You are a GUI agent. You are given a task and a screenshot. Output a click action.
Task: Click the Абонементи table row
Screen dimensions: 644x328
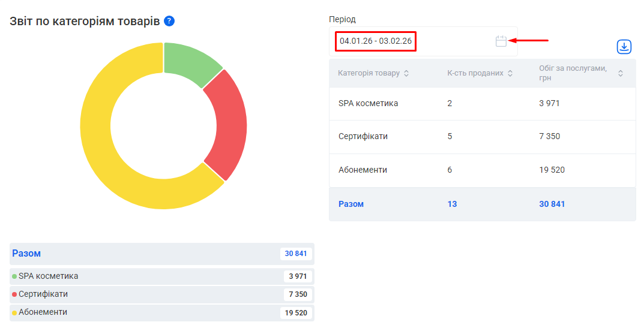(x=482, y=170)
